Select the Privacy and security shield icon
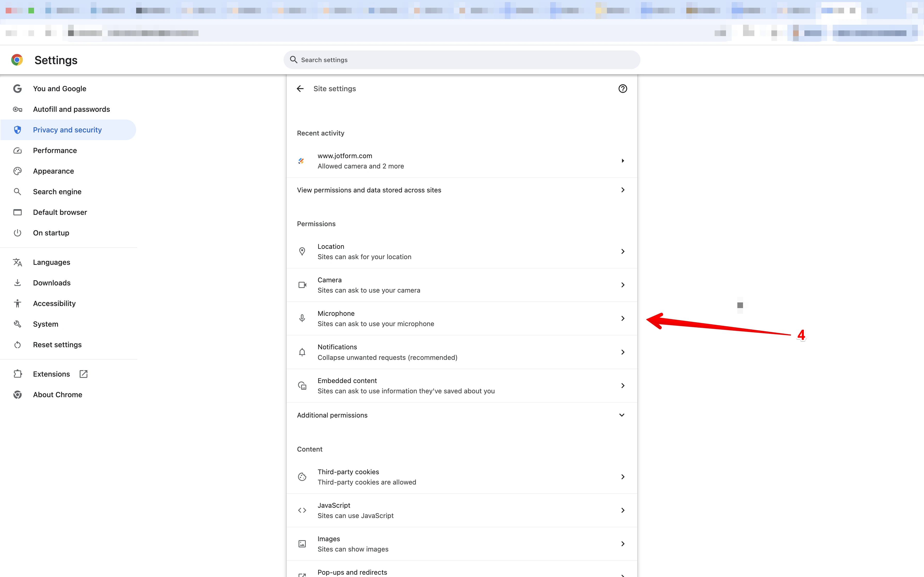This screenshot has height=577, width=924. 18,129
